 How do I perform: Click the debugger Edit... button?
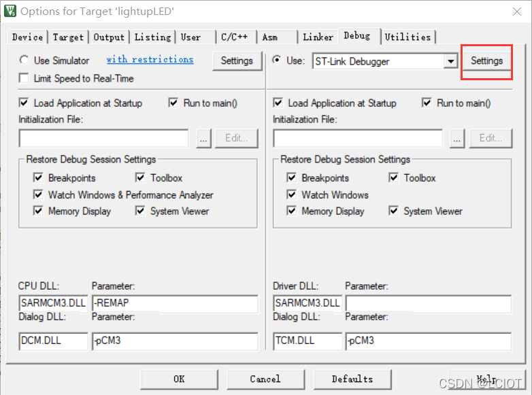pos(491,138)
